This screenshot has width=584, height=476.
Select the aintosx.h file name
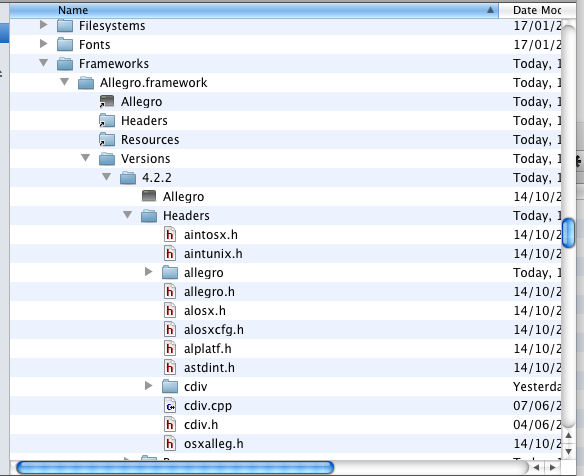(211, 235)
